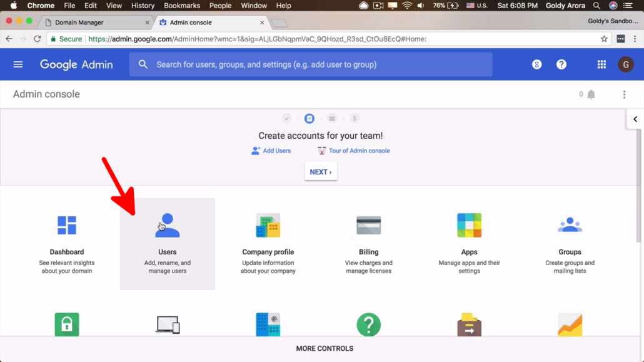Click the NEXT button
644x362 pixels.
(320, 171)
